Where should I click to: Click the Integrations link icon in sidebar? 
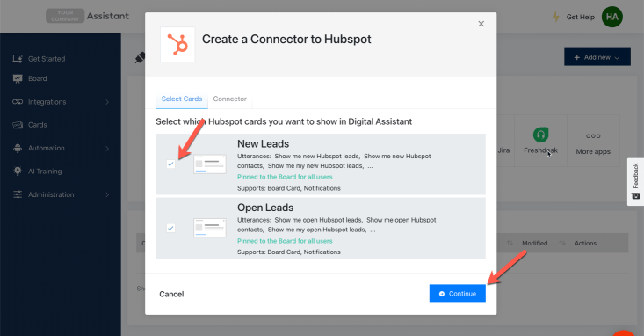[18, 101]
